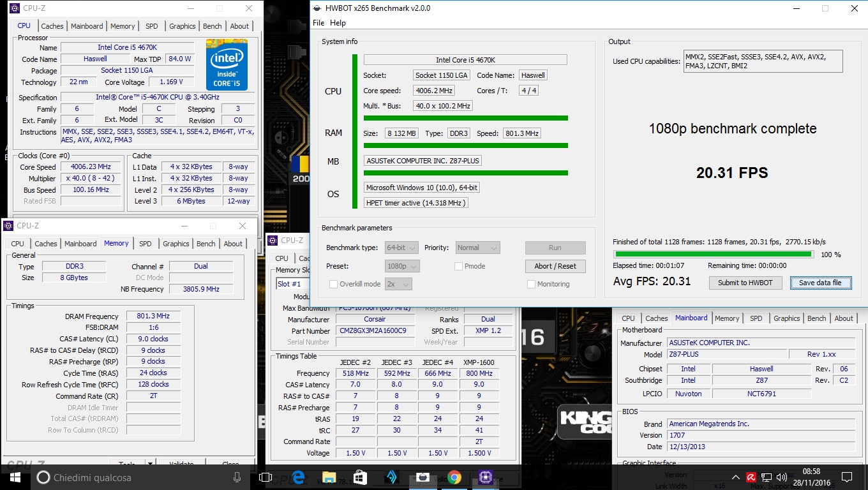868x490 pixels.
Task: Enable the Monitoring checkbox
Action: (531, 284)
